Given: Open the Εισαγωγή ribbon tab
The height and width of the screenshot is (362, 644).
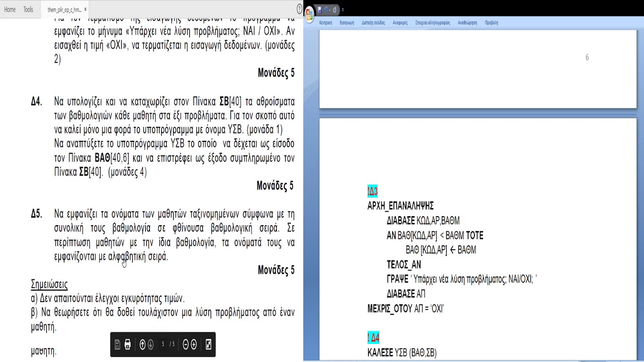Looking at the screenshot, I should tap(347, 23).
